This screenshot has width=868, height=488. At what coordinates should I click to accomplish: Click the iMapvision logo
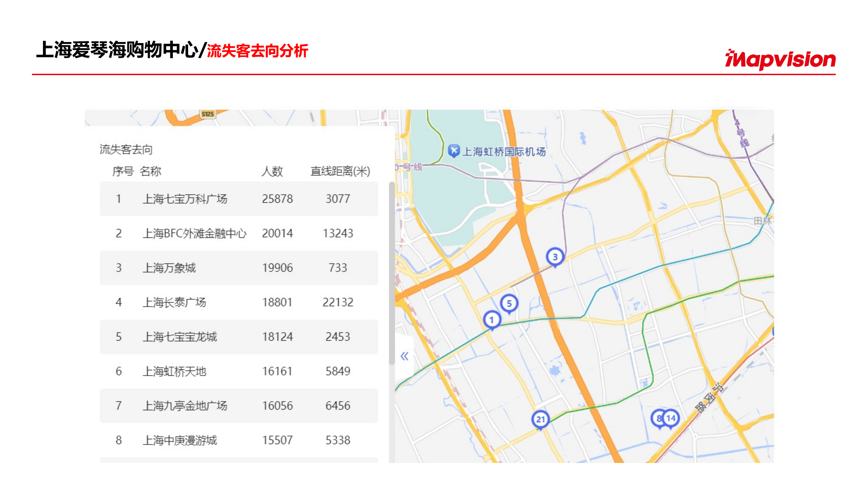(780, 60)
